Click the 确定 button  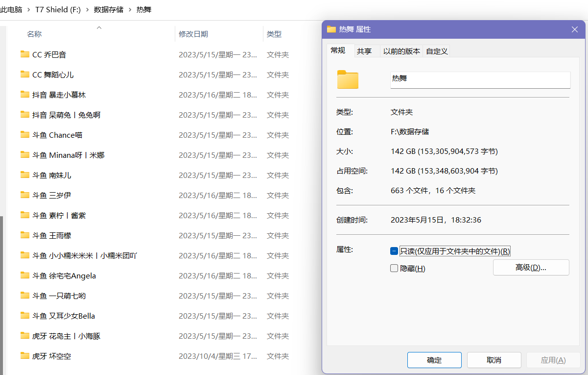coord(434,360)
